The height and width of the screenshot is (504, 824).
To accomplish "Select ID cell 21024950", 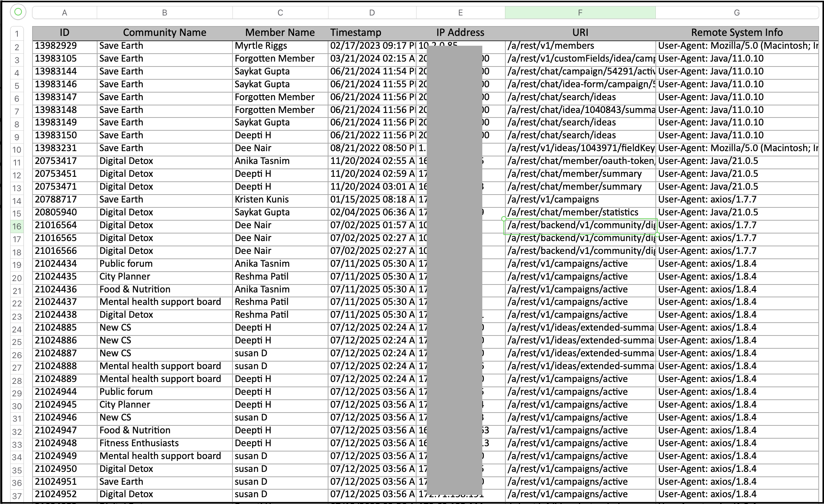I will point(65,469).
